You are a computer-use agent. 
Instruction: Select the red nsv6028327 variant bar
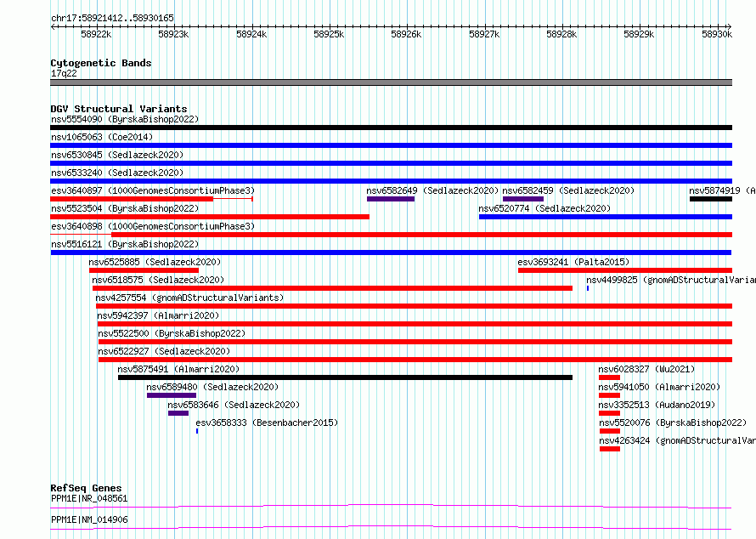pyautogui.click(x=609, y=377)
